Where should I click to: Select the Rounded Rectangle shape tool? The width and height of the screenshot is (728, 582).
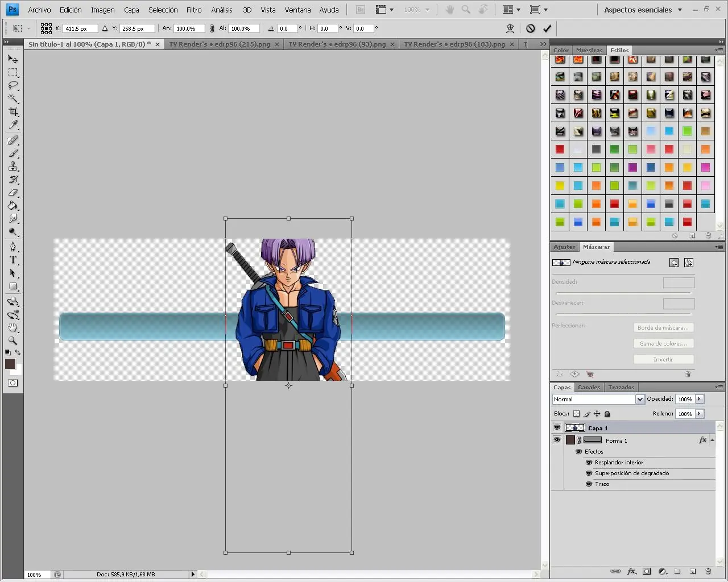click(x=13, y=286)
